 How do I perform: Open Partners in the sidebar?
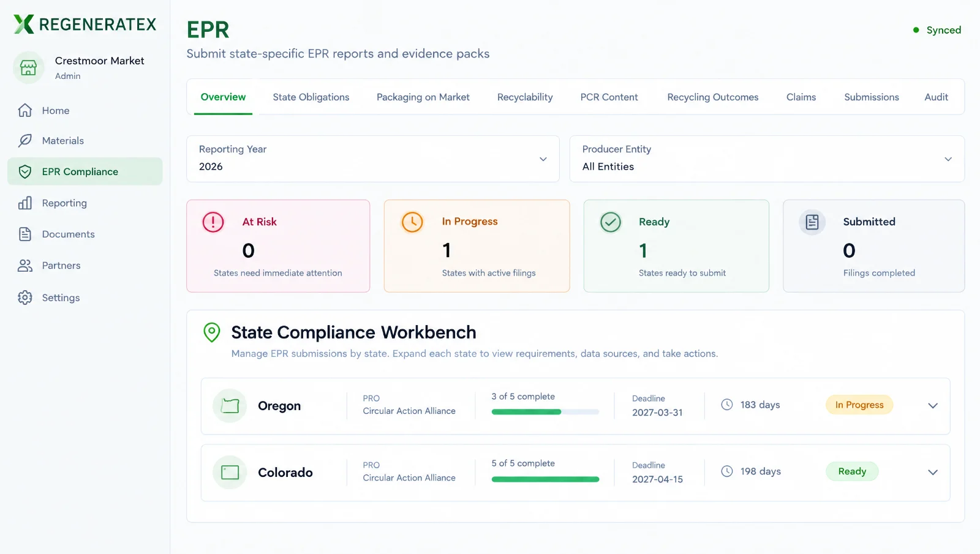tap(85, 265)
